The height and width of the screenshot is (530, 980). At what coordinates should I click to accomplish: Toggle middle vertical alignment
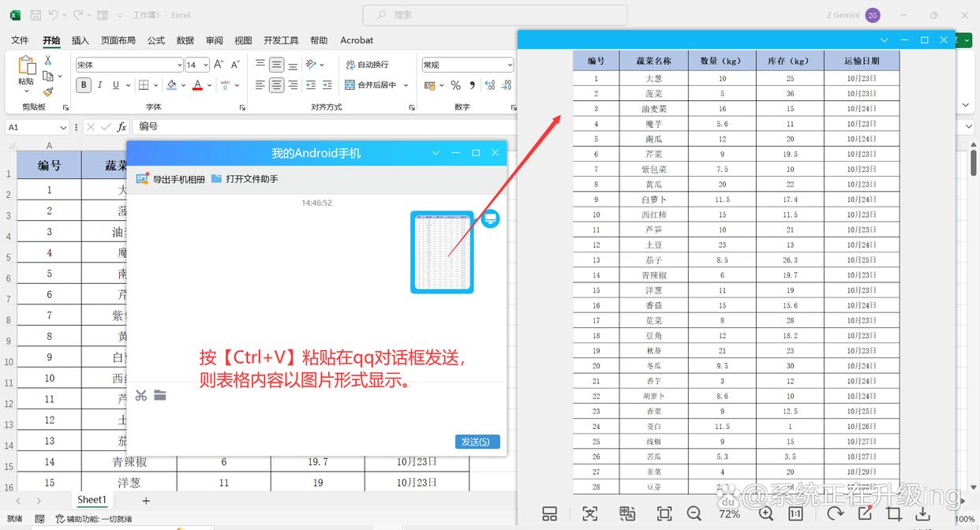276,65
